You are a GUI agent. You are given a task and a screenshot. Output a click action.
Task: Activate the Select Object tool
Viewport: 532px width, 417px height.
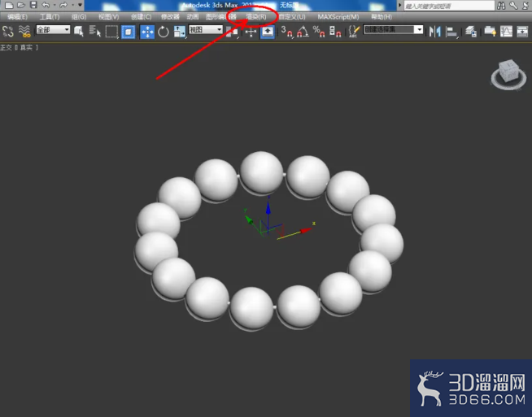[x=79, y=32]
